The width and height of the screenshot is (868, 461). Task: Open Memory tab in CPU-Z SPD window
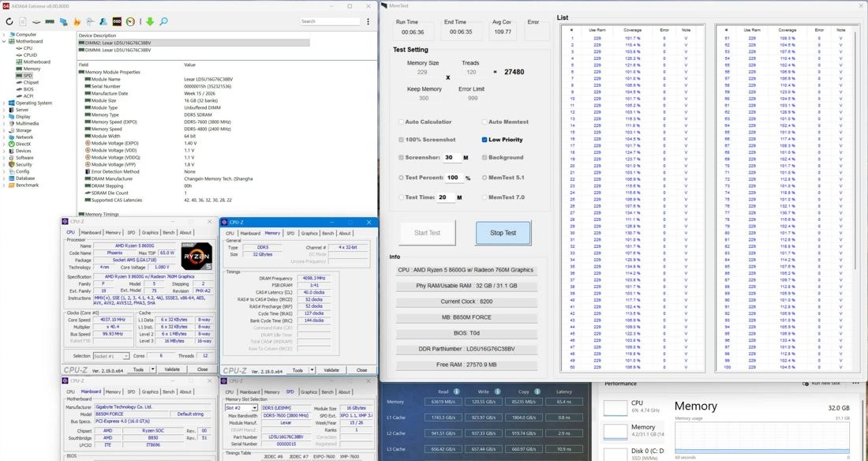(271, 392)
